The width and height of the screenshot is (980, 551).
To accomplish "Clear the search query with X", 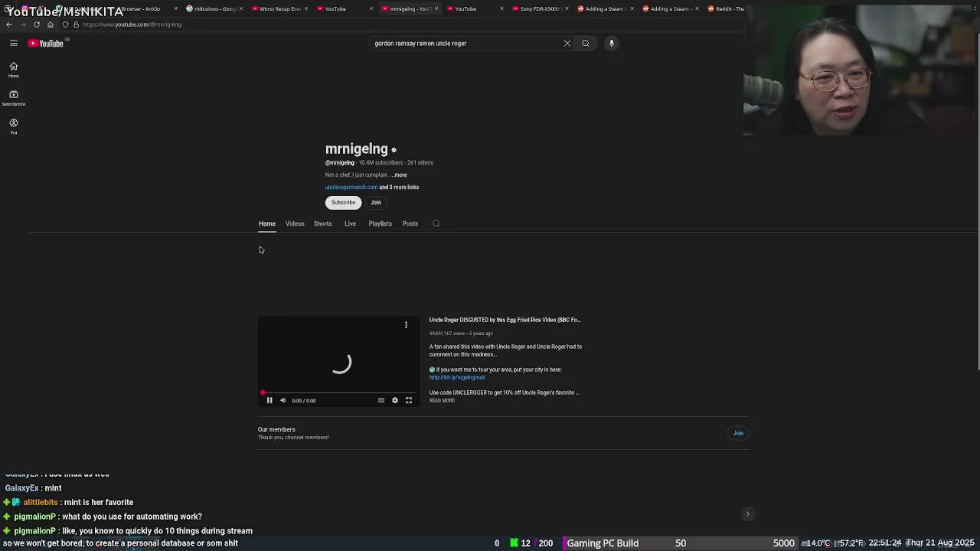I will [x=567, y=44].
